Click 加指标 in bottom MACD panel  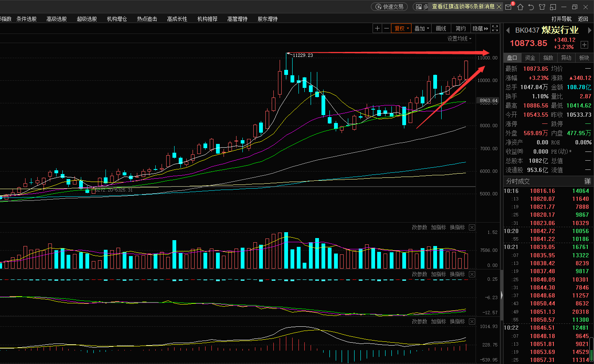coord(438,322)
